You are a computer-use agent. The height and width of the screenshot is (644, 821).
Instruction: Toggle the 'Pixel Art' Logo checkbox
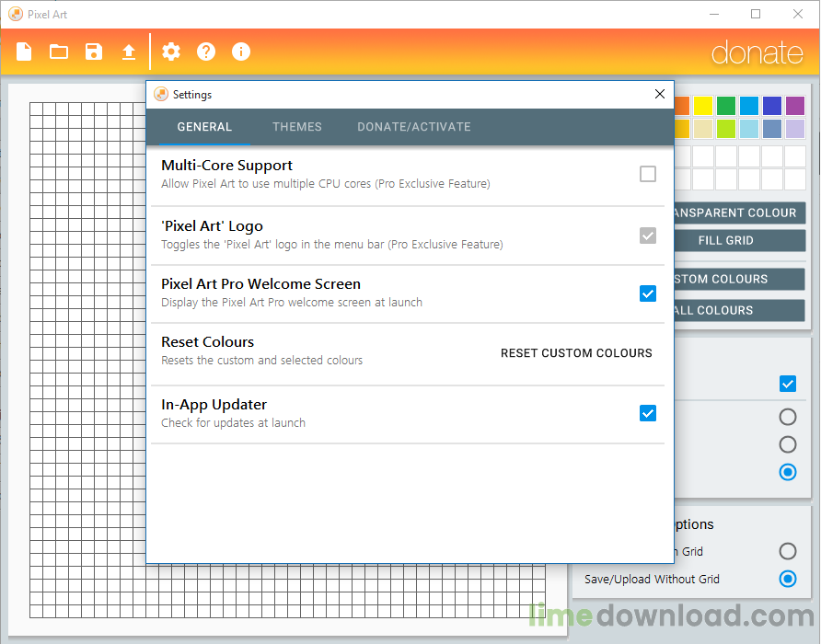[648, 236]
